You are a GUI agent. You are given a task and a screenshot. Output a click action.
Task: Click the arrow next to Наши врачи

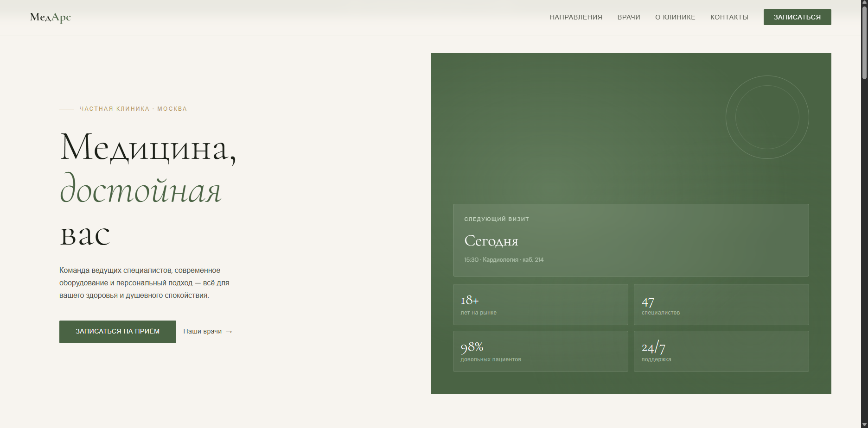229,332
